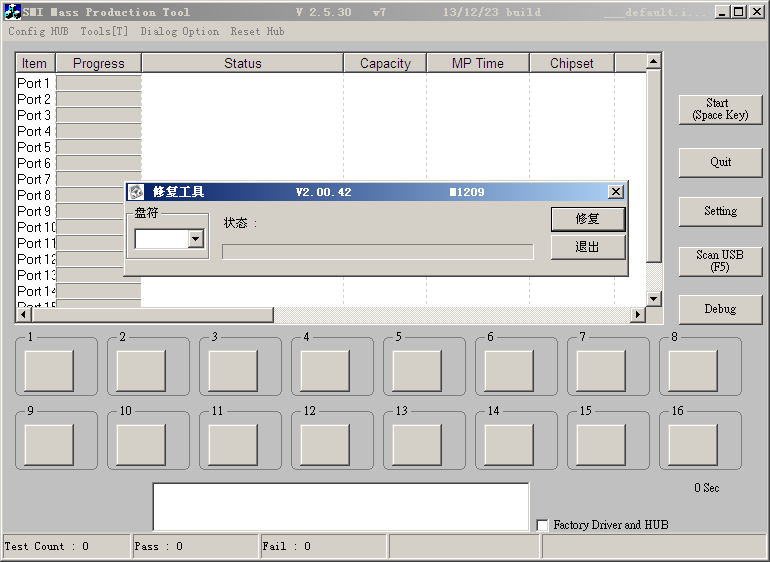Expand the 盘符 drive letter dropdown

coord(195,239)
